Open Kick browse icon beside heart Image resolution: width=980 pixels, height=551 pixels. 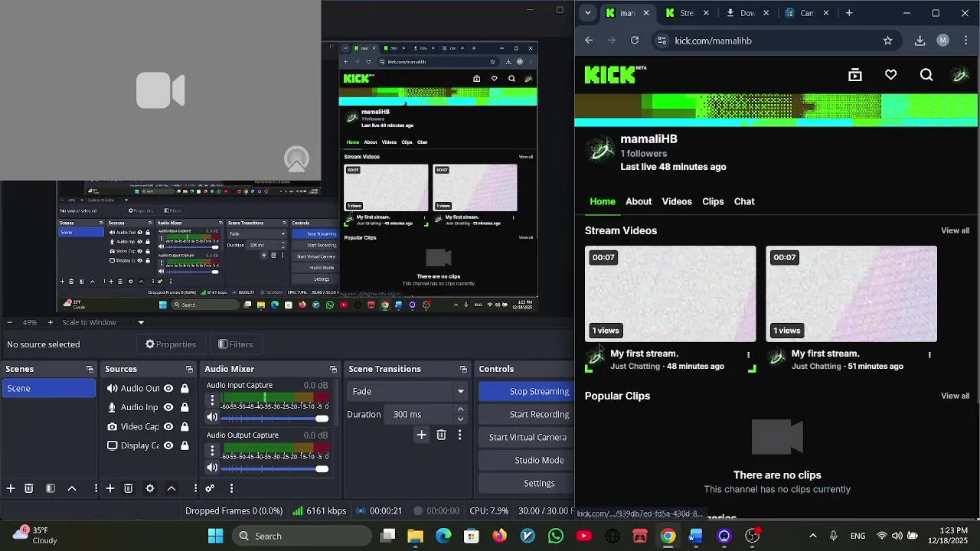pyautogui.click(x=855, y=75)
